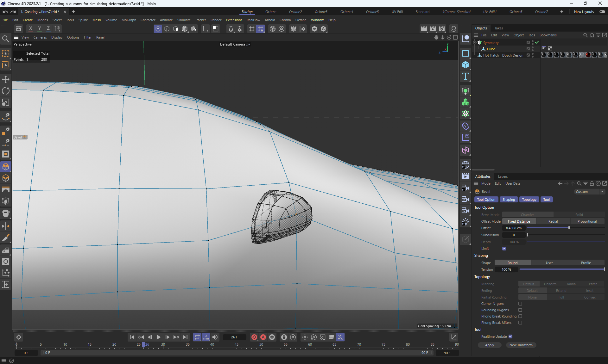This screenshot has height=364, width=608.
Task: Disable the Realtime Update checkbox
Action: click(510, 336)
